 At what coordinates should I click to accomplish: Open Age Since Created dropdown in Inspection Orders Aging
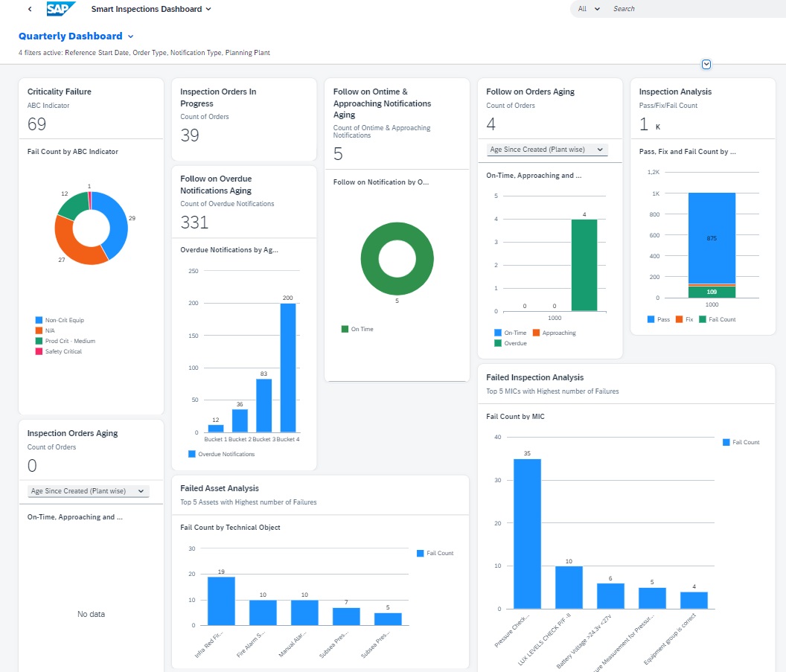point(89,491)
